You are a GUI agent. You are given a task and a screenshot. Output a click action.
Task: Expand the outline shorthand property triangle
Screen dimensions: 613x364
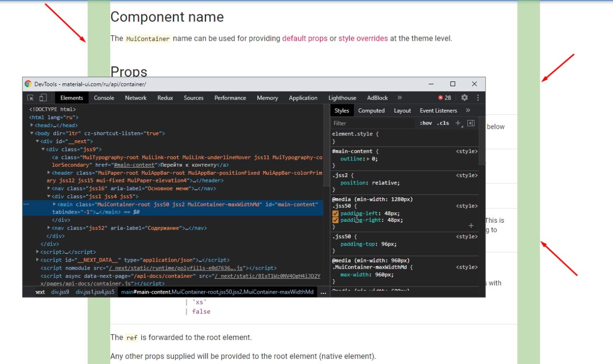point(368,159)
